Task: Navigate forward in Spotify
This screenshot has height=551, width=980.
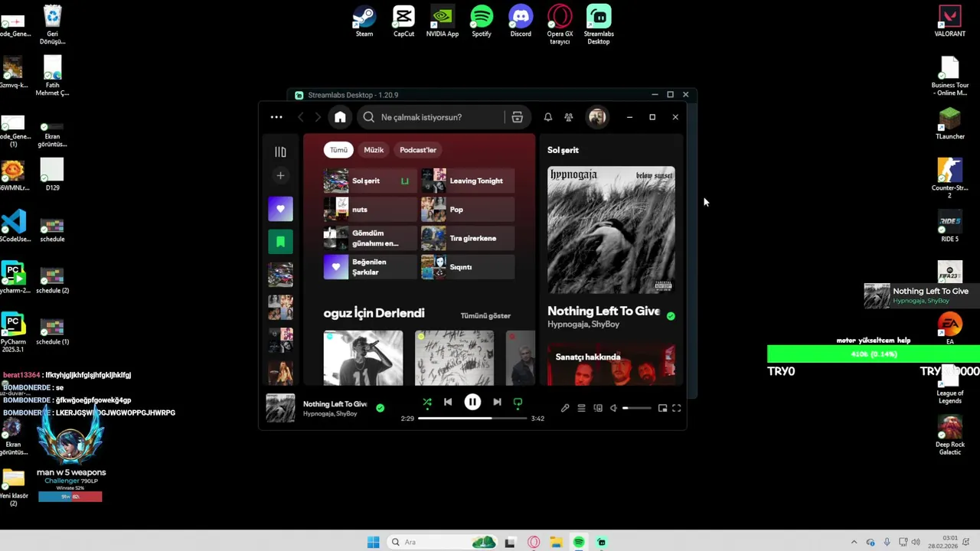Action: pos(318,117)
